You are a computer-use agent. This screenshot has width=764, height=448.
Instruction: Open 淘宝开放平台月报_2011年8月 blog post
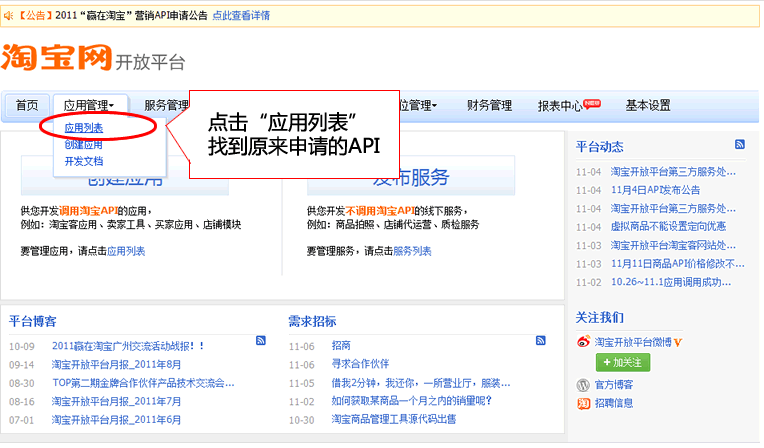pyautogui.click(x=116, y=365)
